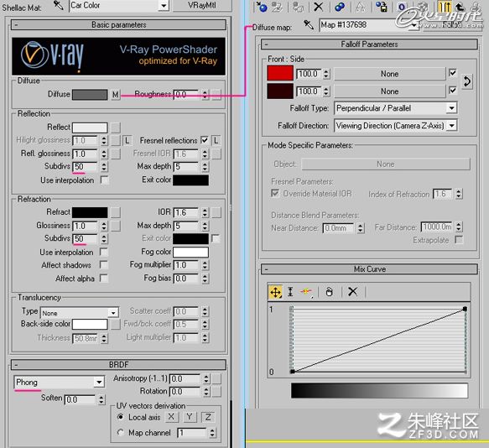
Task: Click L lock button beside Fresnel reflections
Action: pyautogui.click(x=216, y=141)
